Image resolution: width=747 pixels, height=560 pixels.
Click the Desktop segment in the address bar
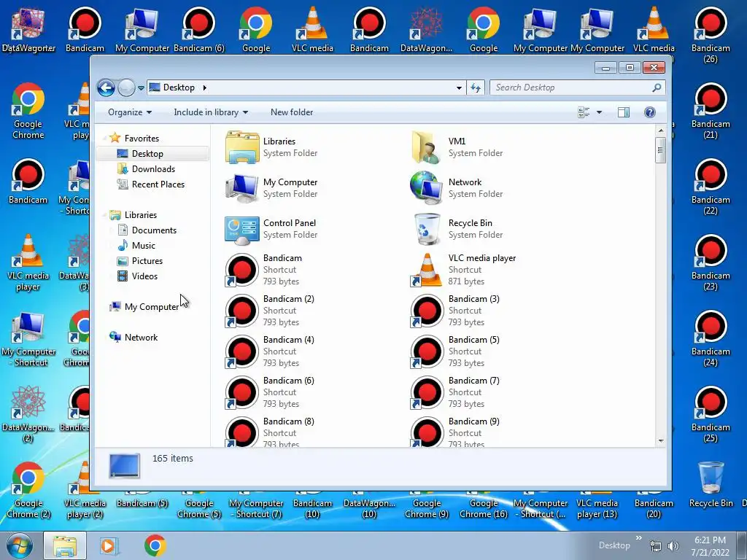tap(179, 87)
